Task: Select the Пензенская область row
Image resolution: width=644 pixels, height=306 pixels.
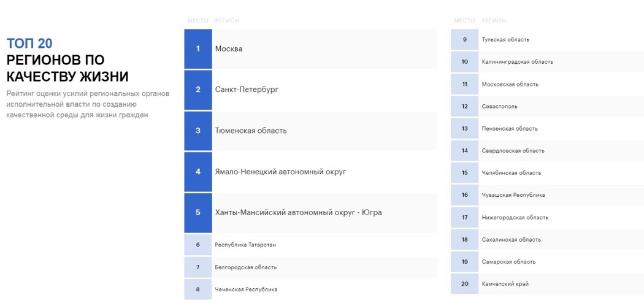Action: tap(547, 129)
